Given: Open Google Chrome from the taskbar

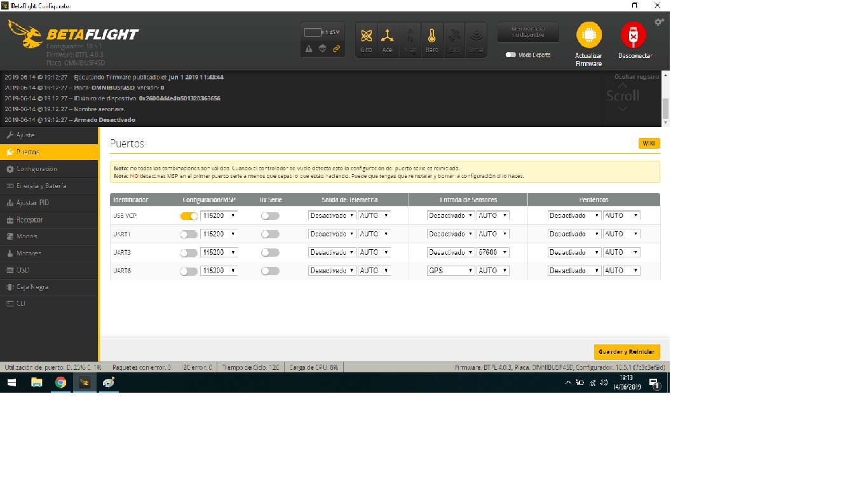Looking at the screenshot, I should coord(60,383).
